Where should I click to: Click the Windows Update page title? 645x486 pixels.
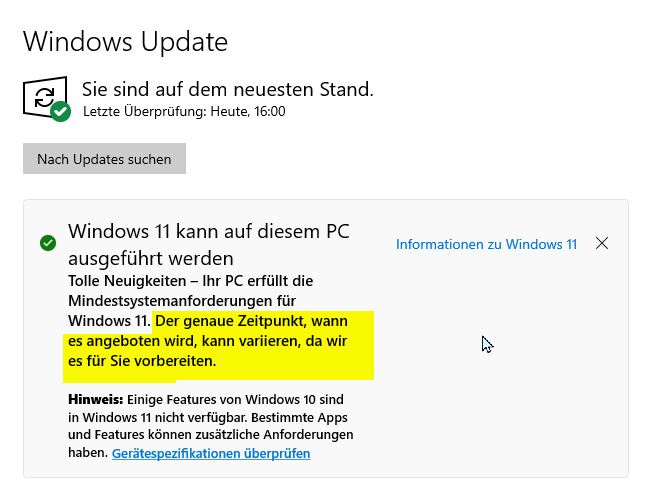click(125, 42)
